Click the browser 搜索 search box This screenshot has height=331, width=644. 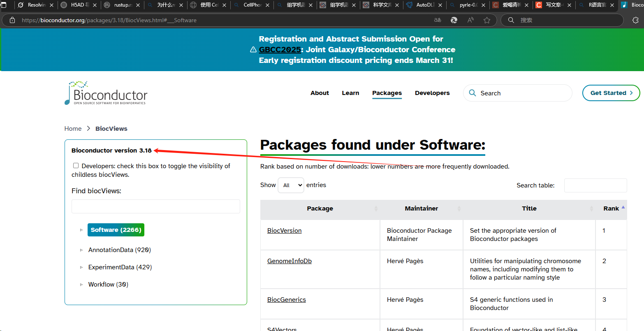(562, 20)
